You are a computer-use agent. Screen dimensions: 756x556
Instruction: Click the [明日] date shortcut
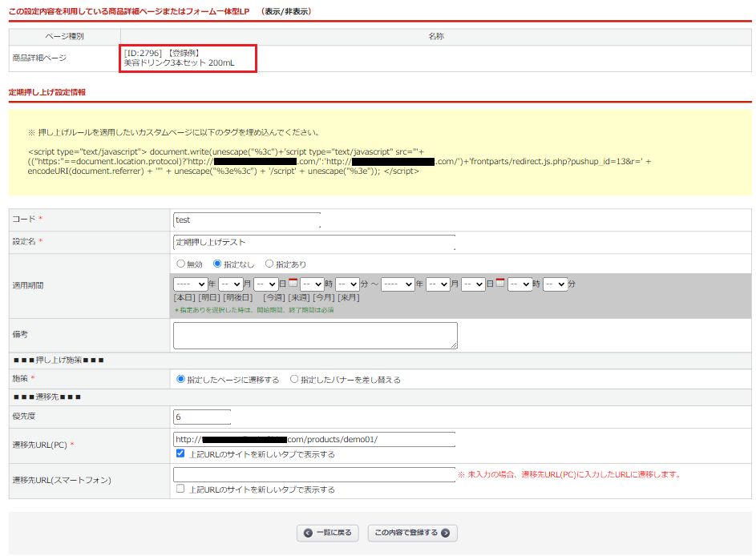point(209,298)
